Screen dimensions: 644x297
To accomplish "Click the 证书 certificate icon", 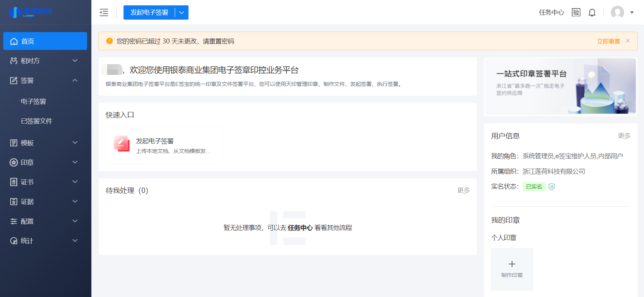I will (x=14, y=182).
